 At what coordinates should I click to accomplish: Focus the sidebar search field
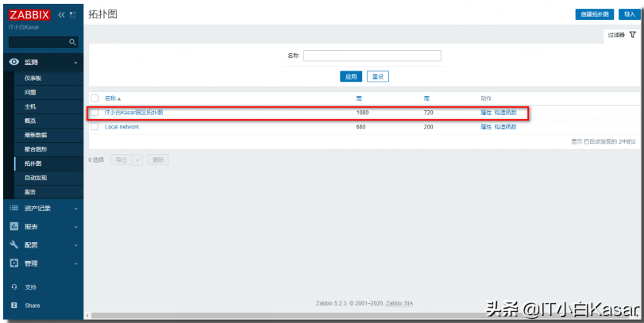click(43, 42)
